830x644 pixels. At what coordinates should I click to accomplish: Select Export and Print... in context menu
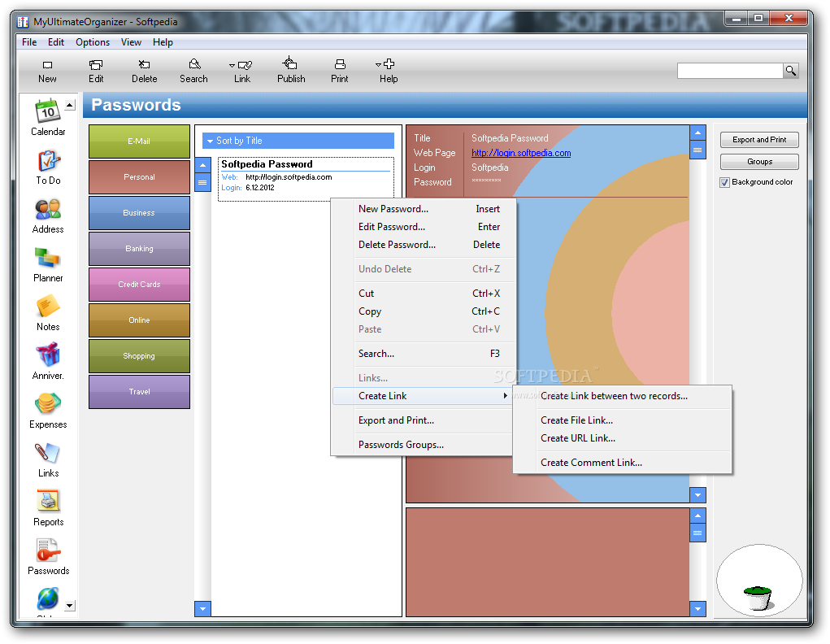click(423, 420)
